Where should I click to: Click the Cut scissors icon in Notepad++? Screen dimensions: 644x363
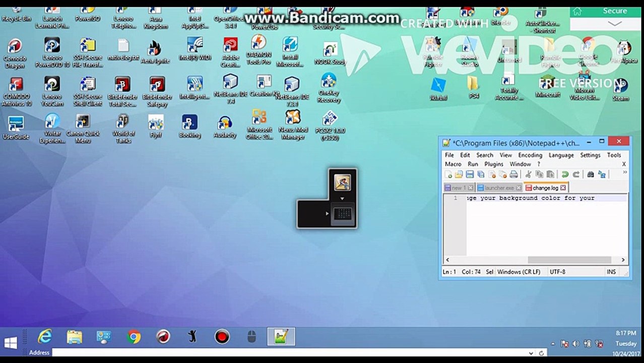pos(528,174)
